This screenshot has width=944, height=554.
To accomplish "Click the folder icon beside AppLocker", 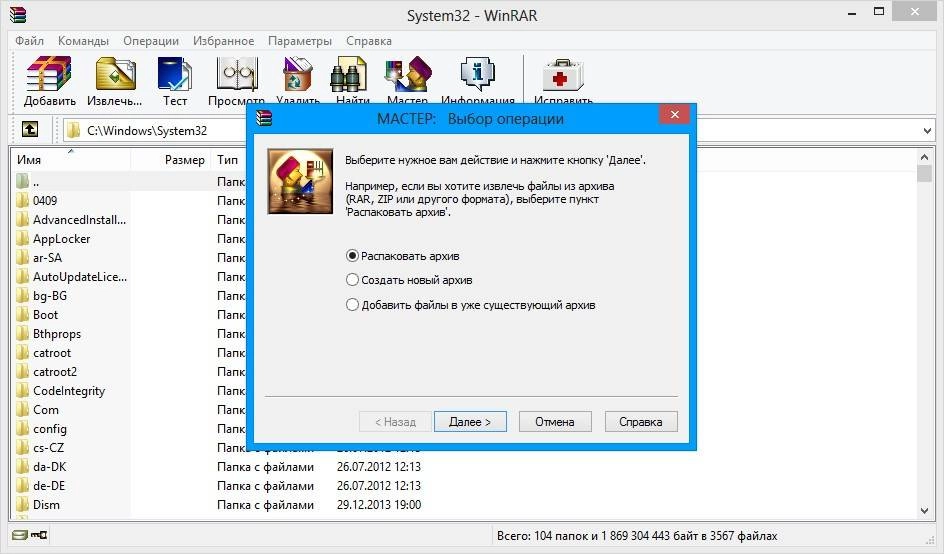I will click(23, 238).
